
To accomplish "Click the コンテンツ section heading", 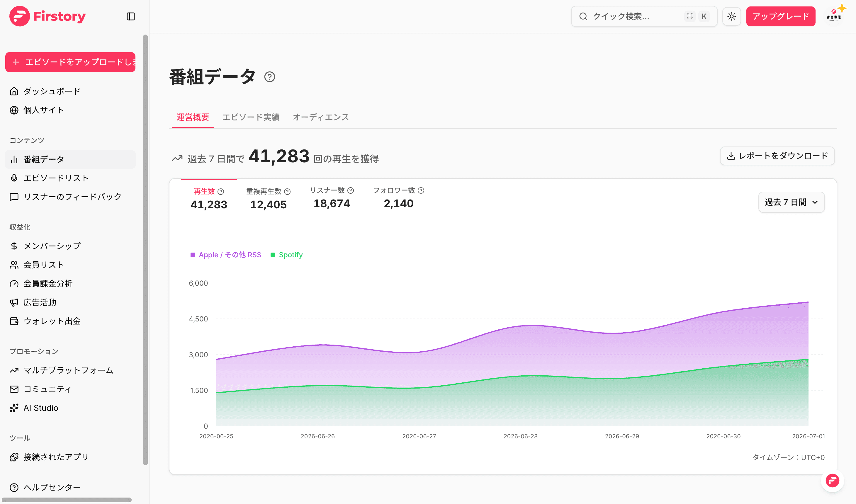I will pyautogui.click(x=27, y=140).
